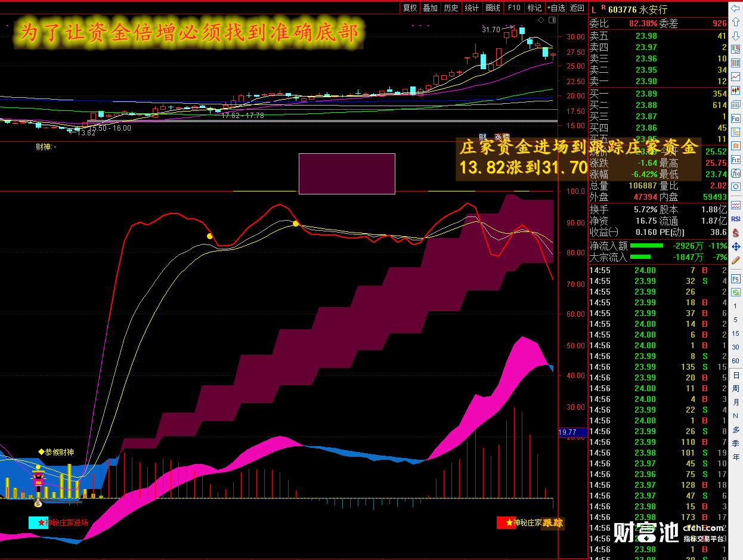Click the 收益 0.160 PE row
Viewport: 743px width, 560px height.
[658, 232]
